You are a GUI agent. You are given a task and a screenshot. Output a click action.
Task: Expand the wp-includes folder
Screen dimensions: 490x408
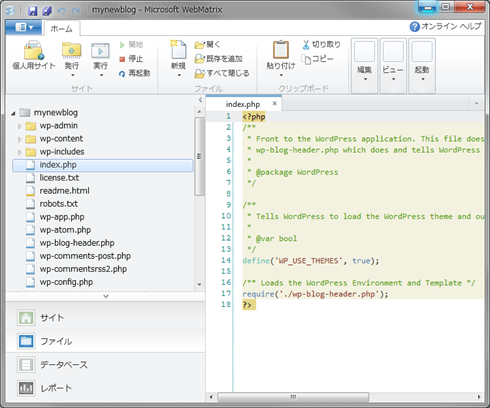click(20, 152)
